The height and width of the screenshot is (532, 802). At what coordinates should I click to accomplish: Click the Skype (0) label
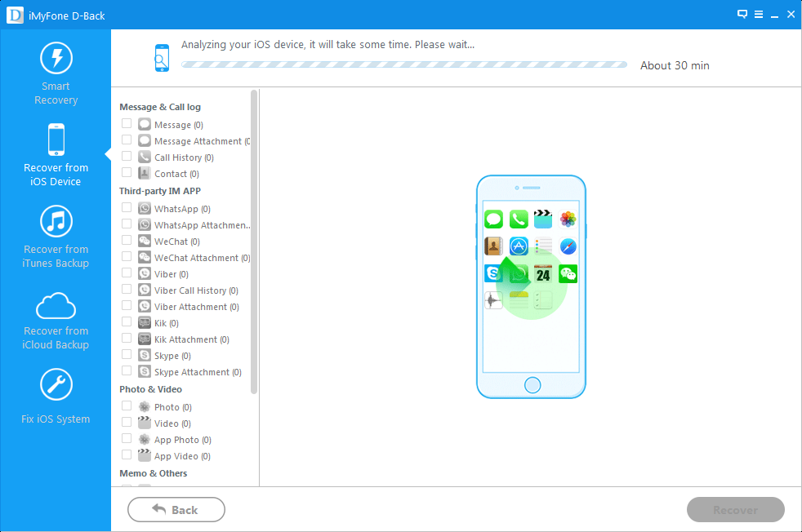[x=172, y=357]
